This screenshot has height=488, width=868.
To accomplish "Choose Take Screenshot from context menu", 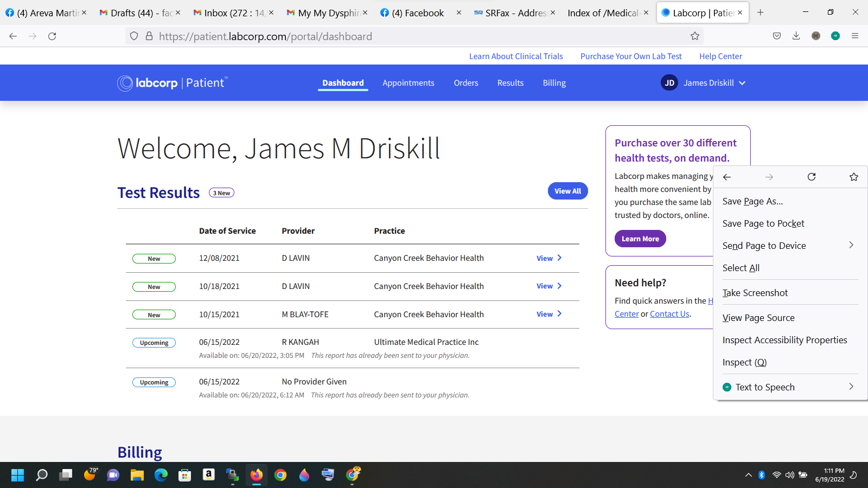I will pyautogui.click(x=790, y=293).
